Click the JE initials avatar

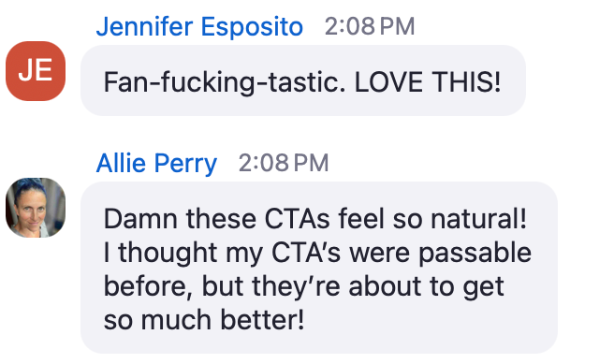[36, 71]
